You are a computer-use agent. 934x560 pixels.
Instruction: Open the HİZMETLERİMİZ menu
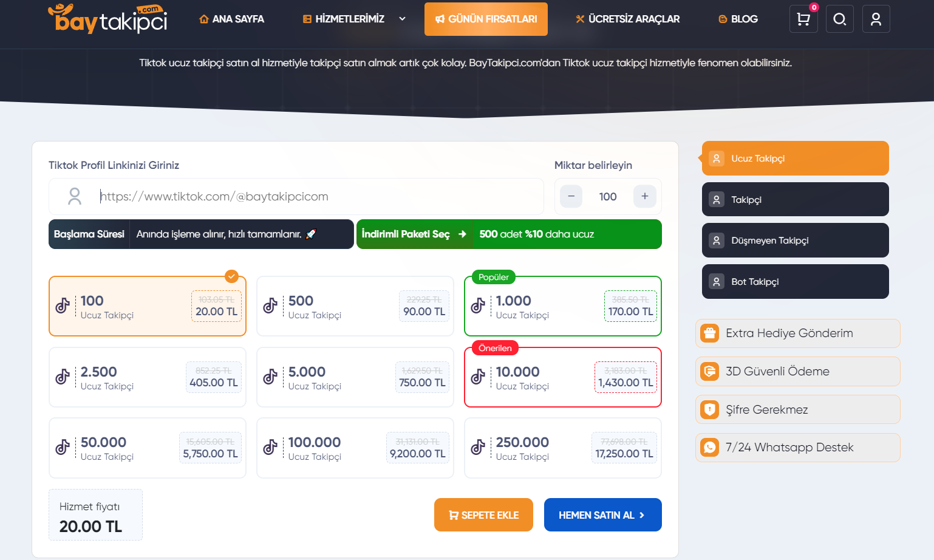(344, 19)
